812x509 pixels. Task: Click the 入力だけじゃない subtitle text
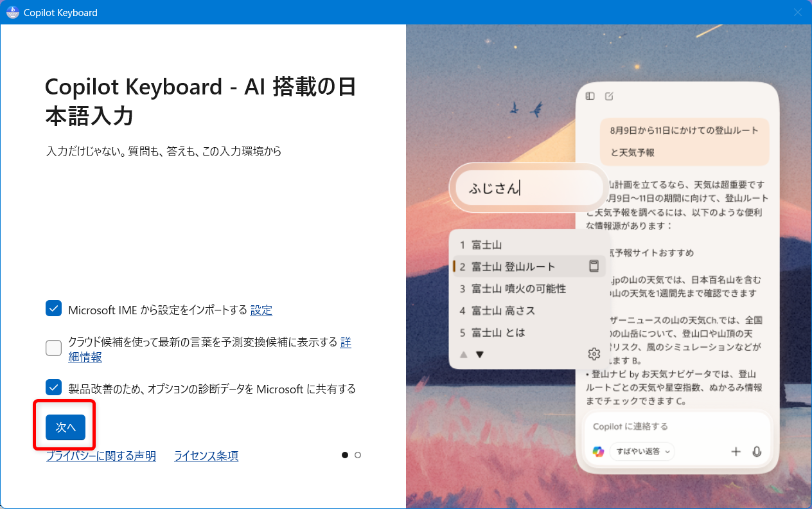164,152
